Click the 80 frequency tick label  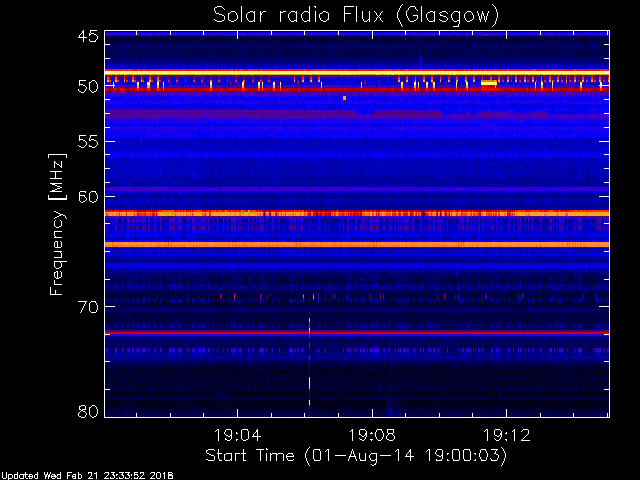(88, 411)
